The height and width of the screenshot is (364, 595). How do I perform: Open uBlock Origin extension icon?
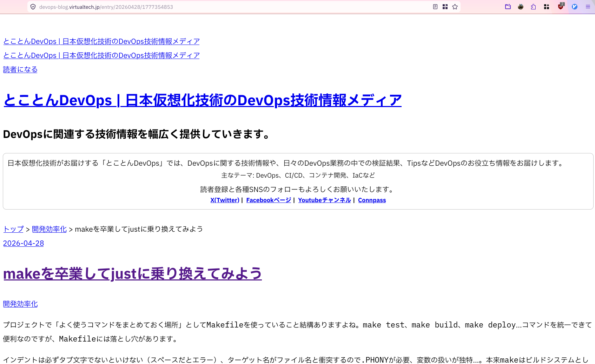click(561, 7)
